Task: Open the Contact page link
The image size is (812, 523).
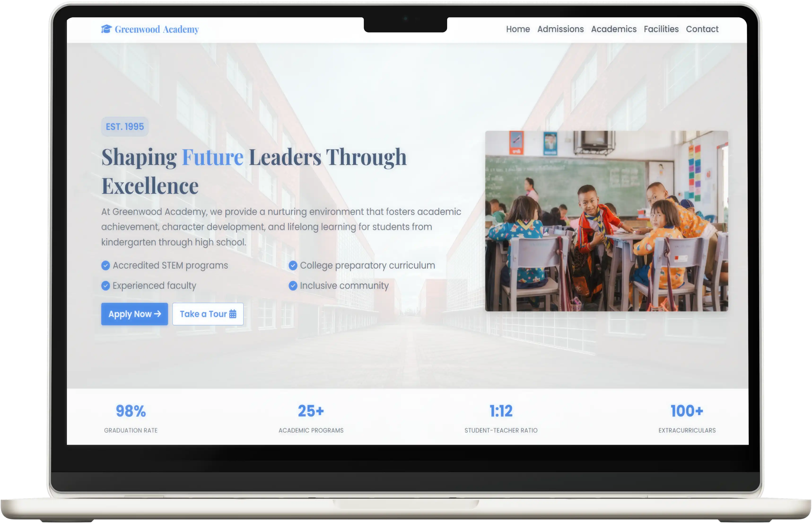Action: click(702, 29)
